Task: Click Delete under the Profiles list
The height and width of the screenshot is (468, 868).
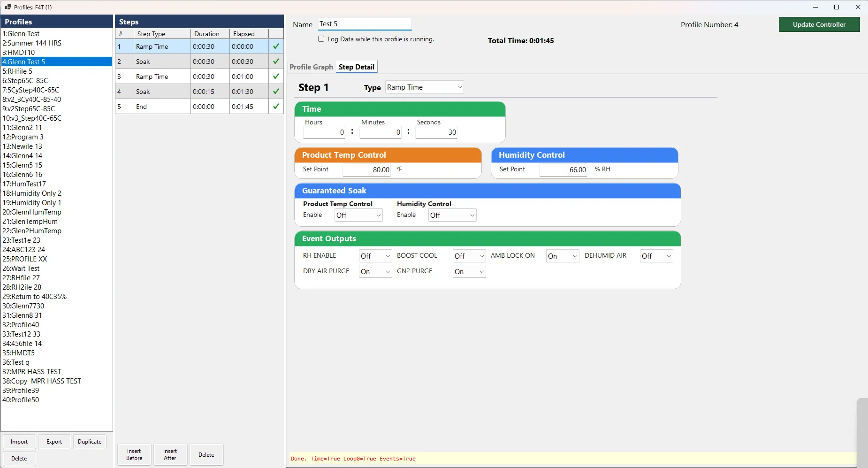Action: point(19,459)
